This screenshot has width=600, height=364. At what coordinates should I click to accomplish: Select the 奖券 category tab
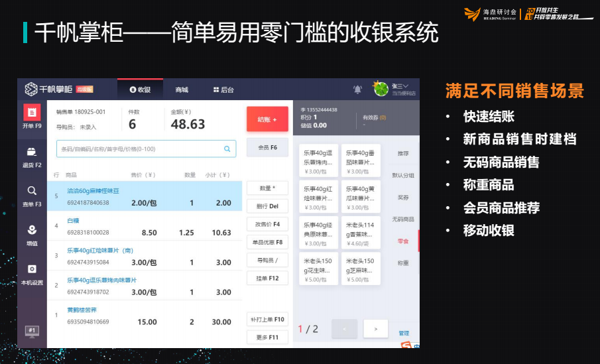(x=403, y=198)
